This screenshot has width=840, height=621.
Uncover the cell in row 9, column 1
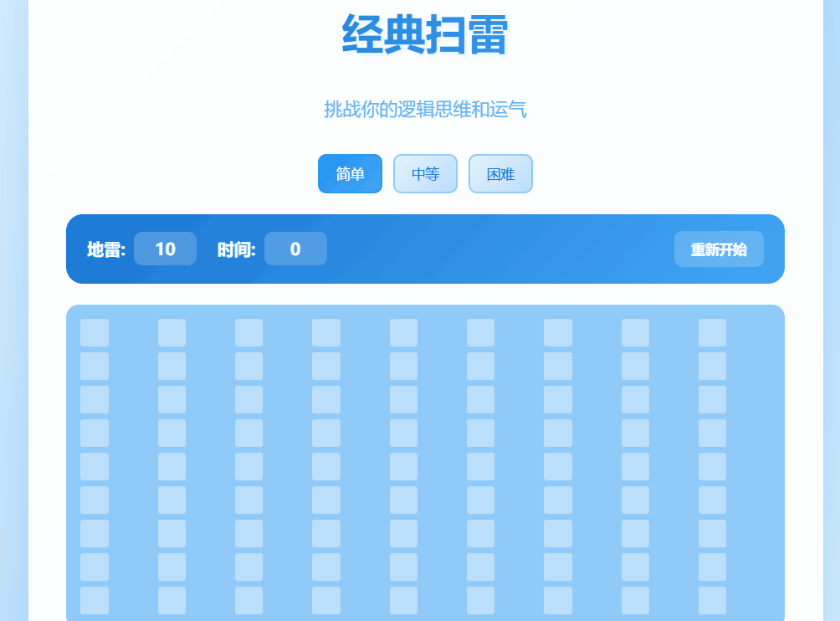coord(95,600)
